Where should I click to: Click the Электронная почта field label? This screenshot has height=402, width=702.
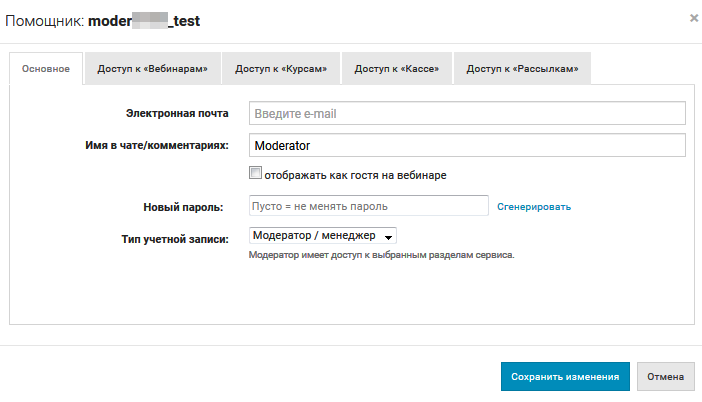click(177, 114)
